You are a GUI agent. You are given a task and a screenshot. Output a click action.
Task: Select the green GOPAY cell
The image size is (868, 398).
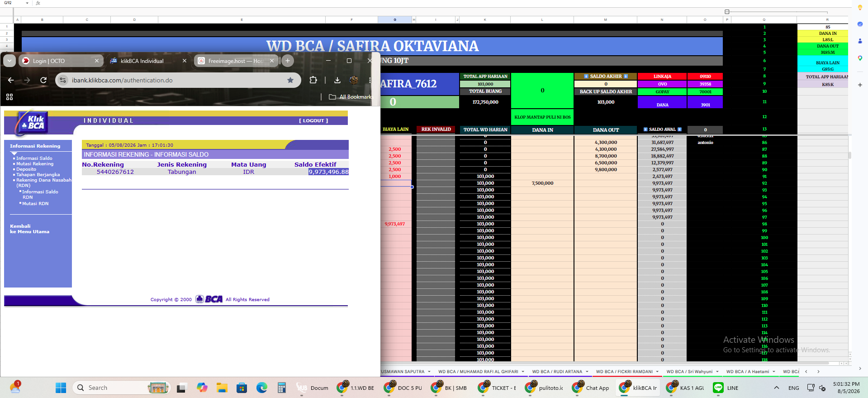click(x=662, y=92)
